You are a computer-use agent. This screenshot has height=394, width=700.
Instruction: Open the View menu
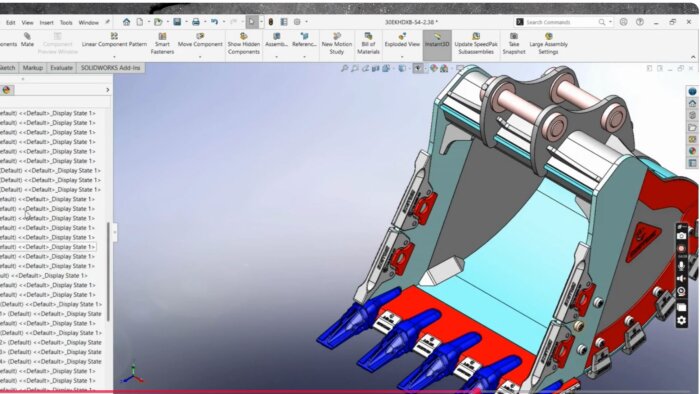point(27,22)
